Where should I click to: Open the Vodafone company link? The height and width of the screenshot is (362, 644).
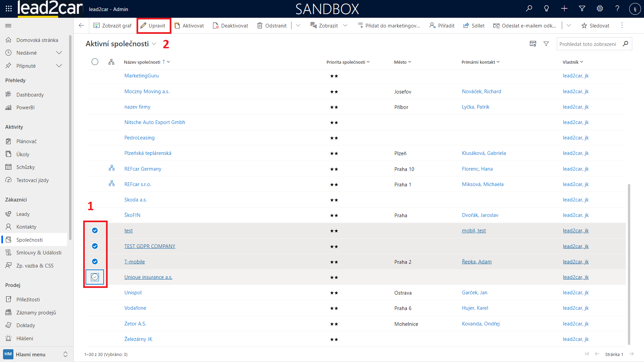pos(135,308)
